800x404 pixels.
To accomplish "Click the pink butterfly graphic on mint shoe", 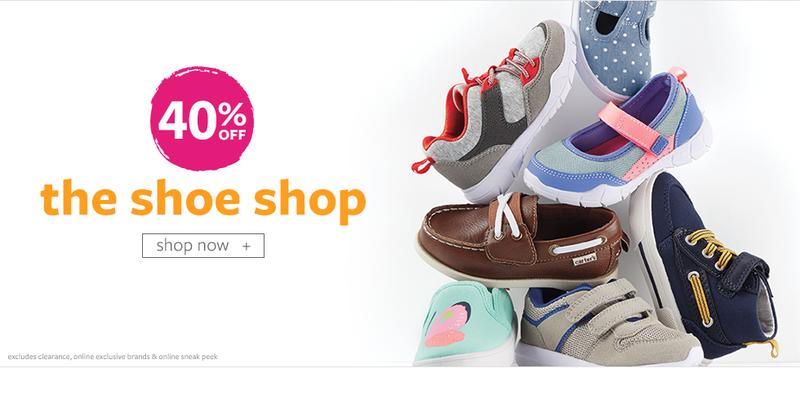I will click(448, 324).
